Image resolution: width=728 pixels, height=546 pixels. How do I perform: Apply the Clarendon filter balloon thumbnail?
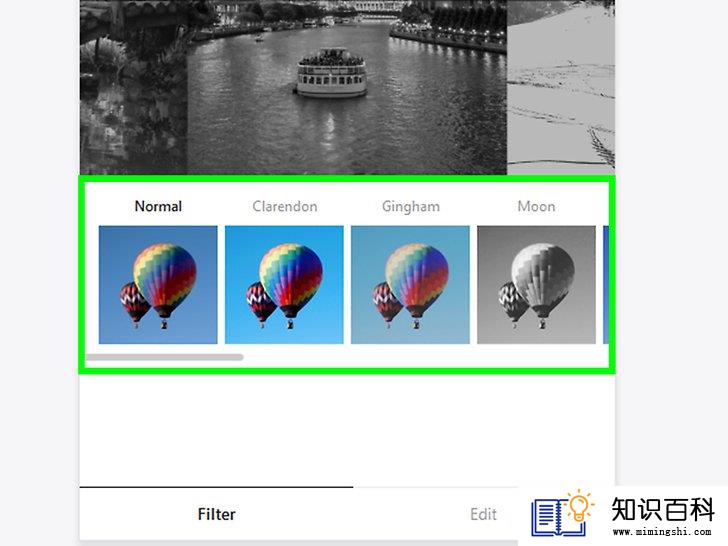284,285
